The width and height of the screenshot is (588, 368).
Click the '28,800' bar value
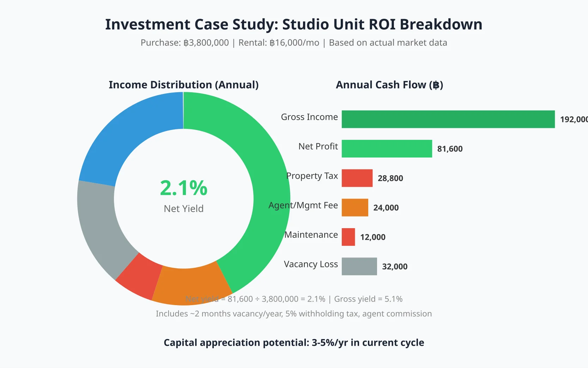point(390,178)
